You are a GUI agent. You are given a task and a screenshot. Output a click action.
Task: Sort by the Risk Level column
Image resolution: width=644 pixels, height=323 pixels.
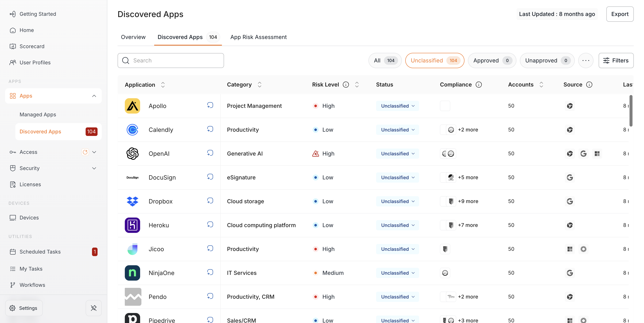pyautogui.click(x=357, y=85)
